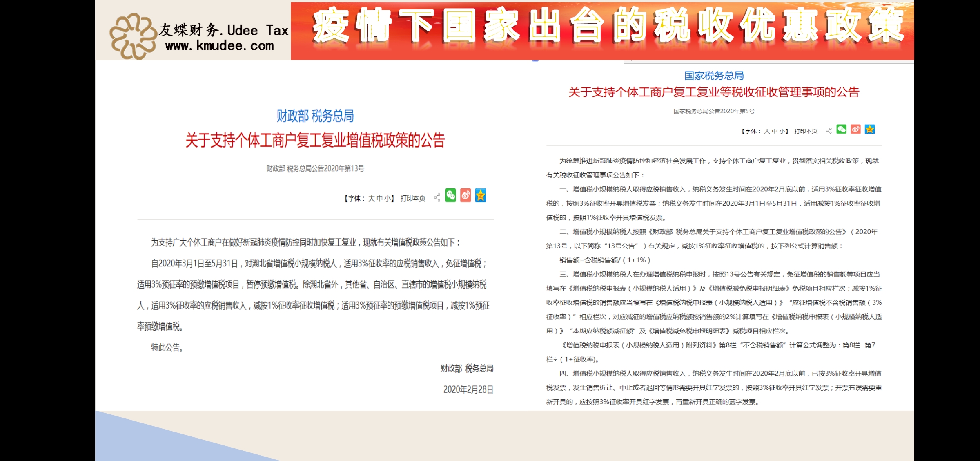Click the line starting 自2020年3月1日至5月31日
Viewport: 980px width, 461px height.
coord(320,264)
